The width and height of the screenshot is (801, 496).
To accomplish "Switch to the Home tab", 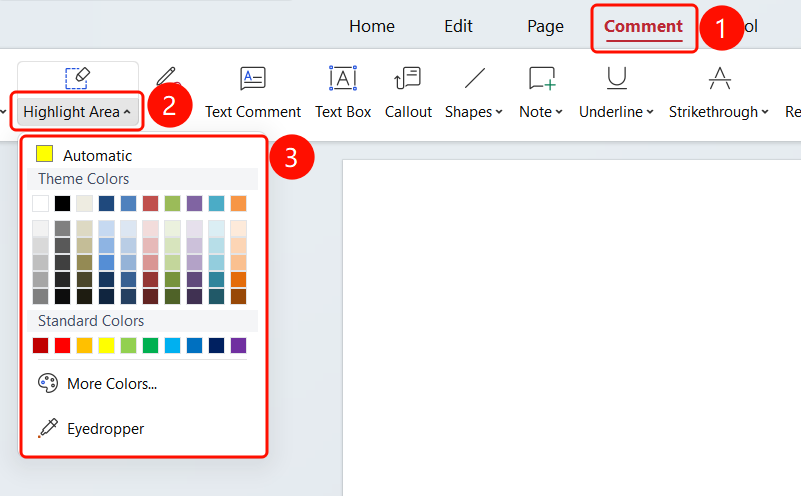I will [x=372, y=26].
